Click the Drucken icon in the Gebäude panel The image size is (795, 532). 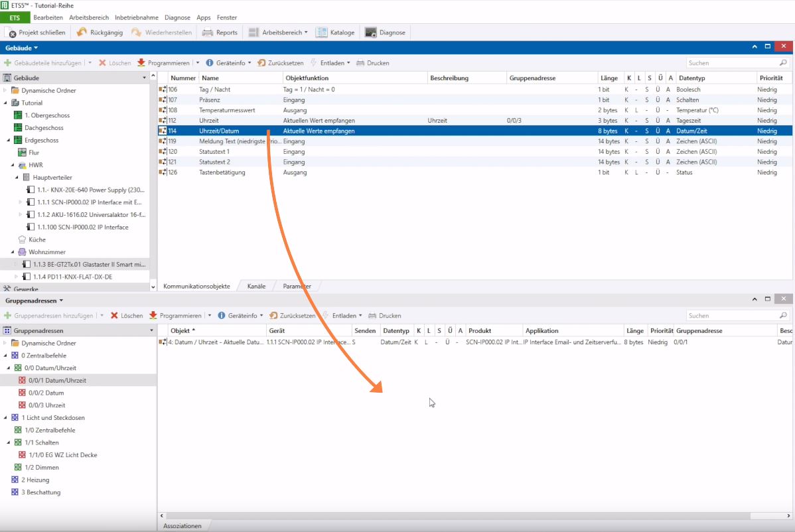360,63
